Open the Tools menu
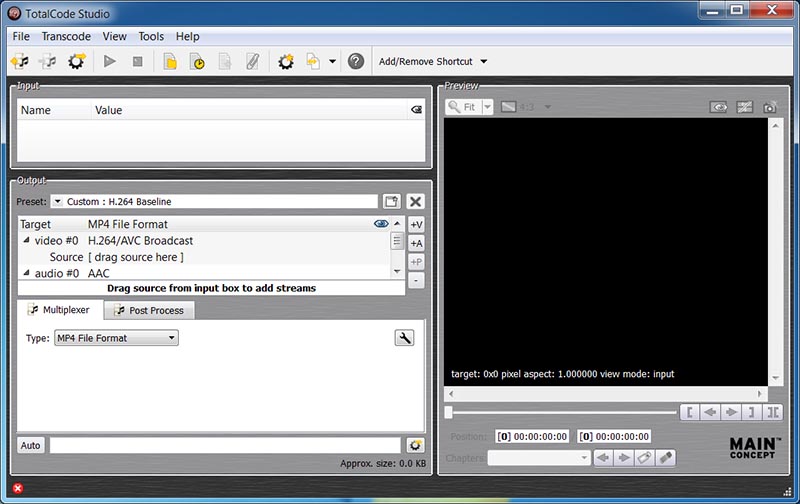 [x=151, y=37]
